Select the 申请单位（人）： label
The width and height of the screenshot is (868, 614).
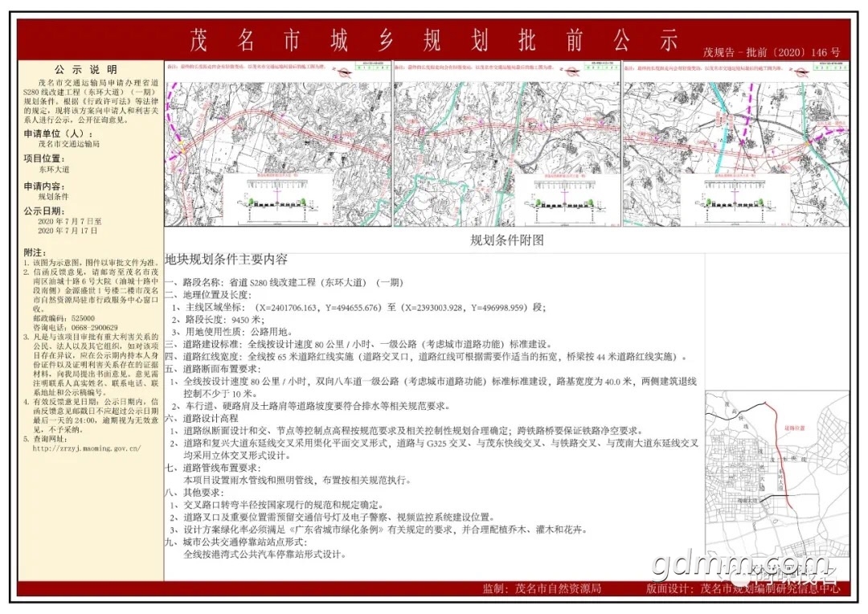[59, 134]
